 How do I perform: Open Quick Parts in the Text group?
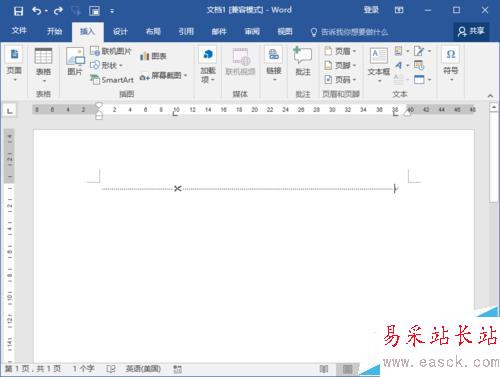point(401,51)
